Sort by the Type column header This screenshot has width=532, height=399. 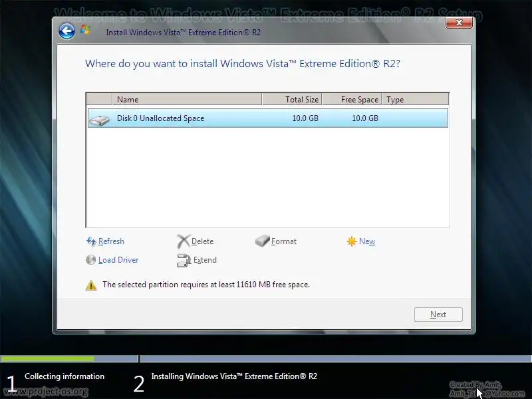point(415,99)
